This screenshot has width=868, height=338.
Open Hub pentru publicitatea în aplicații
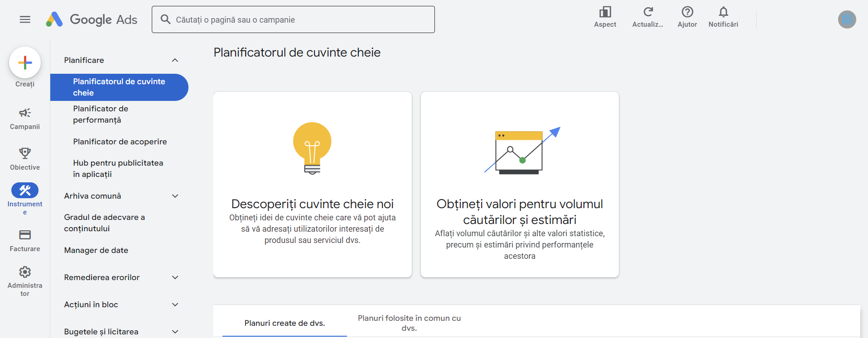(119, 168)
